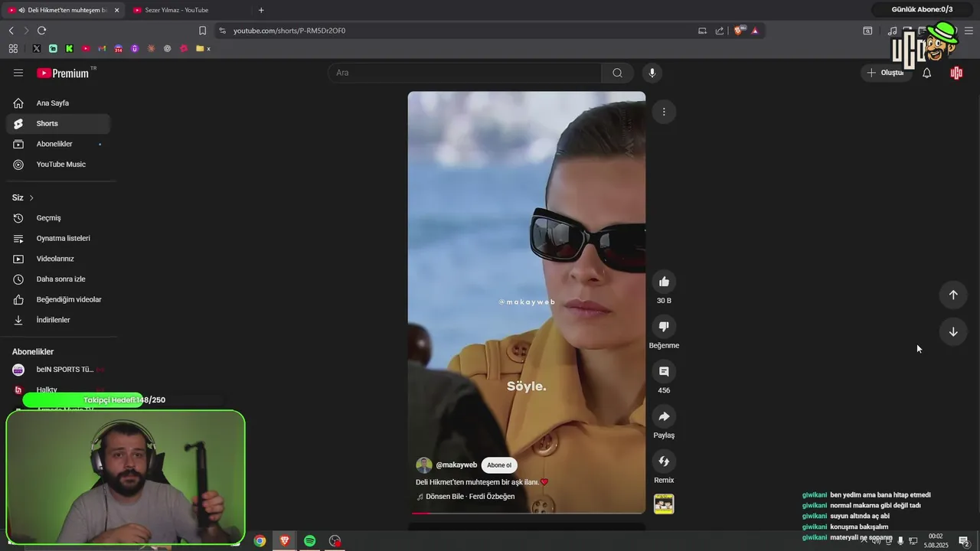The height and width of the screenshot is (551, 980).
Task: Bookmark this page icon in address bar
Action: [x=202, y=31]
